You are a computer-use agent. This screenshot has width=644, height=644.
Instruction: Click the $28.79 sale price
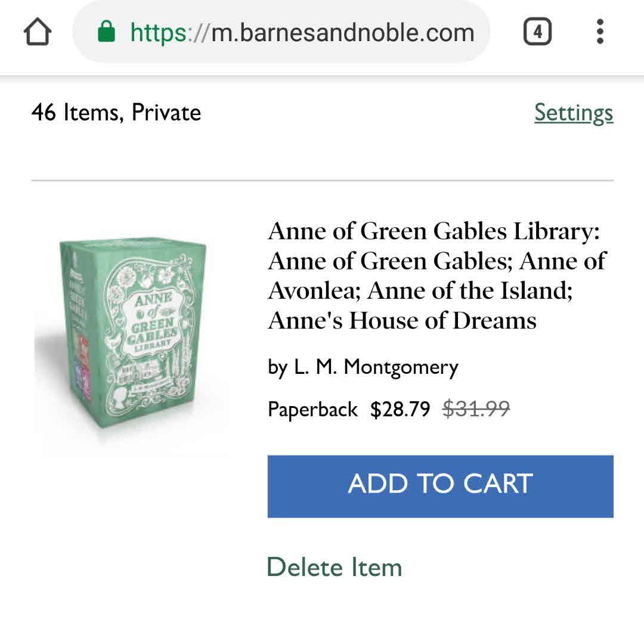tap(400, 410)
